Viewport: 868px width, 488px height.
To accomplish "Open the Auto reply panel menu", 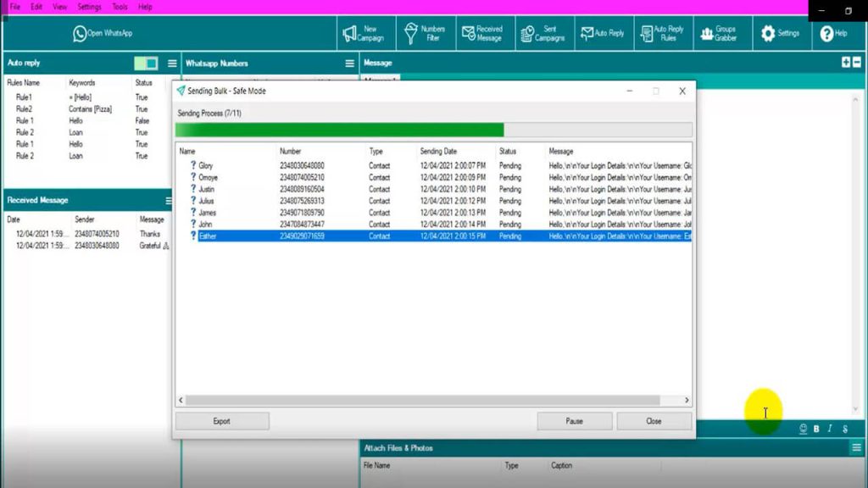I will click(x=170, y=63).
